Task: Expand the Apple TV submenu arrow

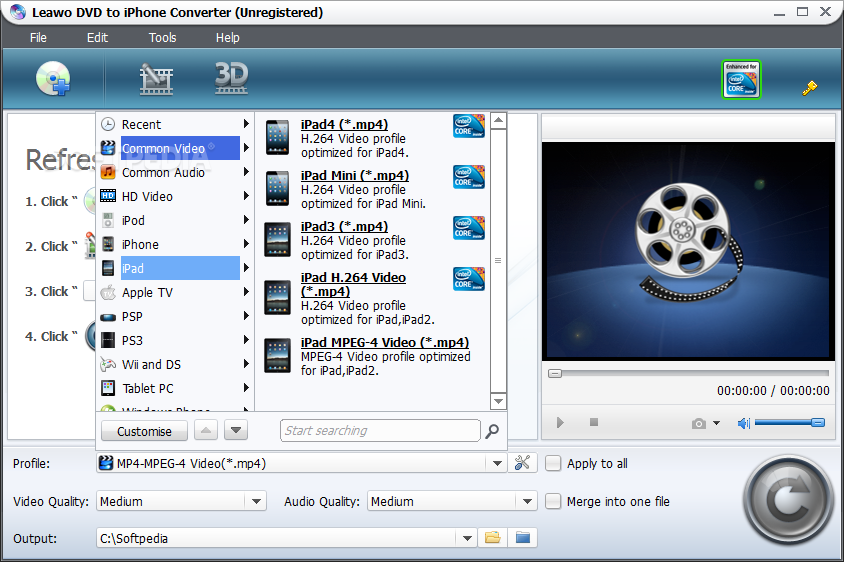Action: tap(246, 292)
